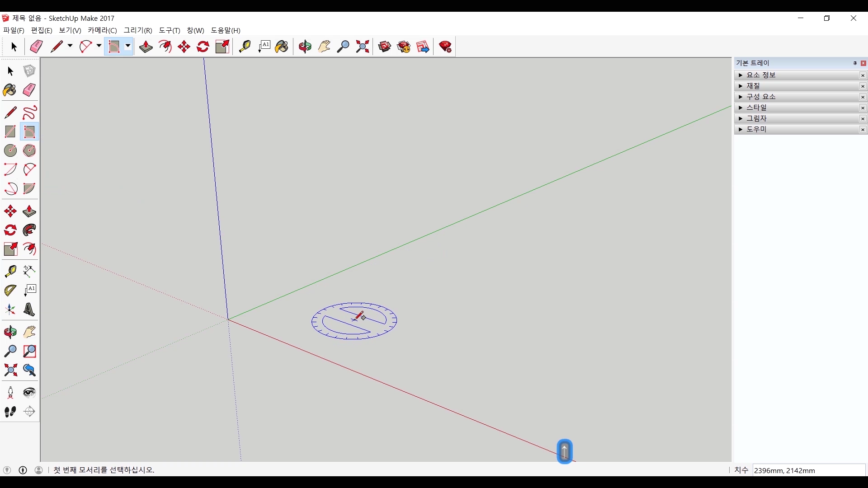868x488 pixels.
Task: Select the Look Around eye tool
Action: 29,392
